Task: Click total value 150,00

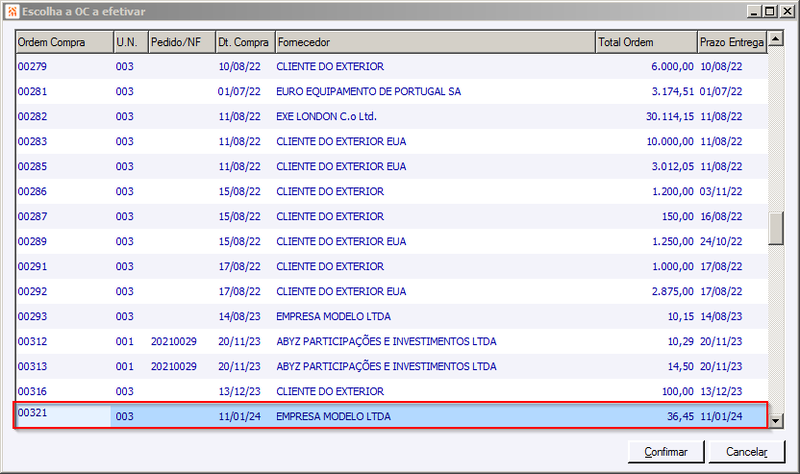Action: (x=678, y=216)
